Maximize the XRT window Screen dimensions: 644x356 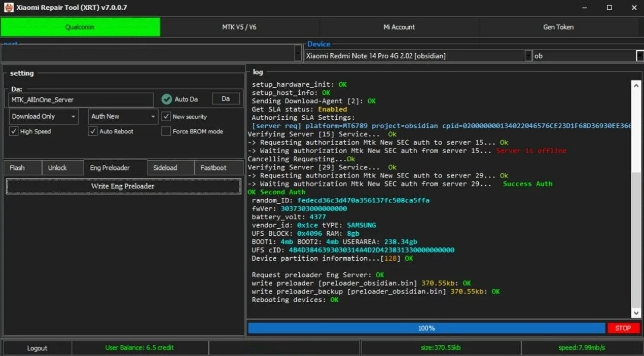pyautogui.click(x=609, y=8)
